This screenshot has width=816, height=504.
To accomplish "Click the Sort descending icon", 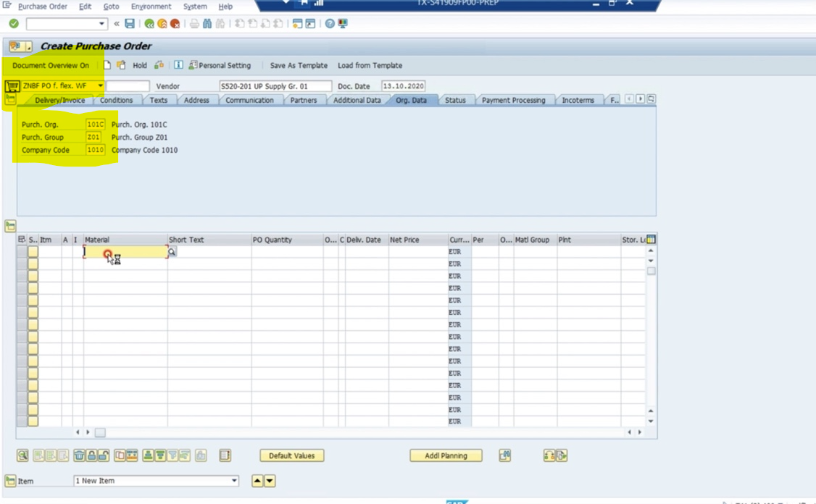I will tap(160, 455).
